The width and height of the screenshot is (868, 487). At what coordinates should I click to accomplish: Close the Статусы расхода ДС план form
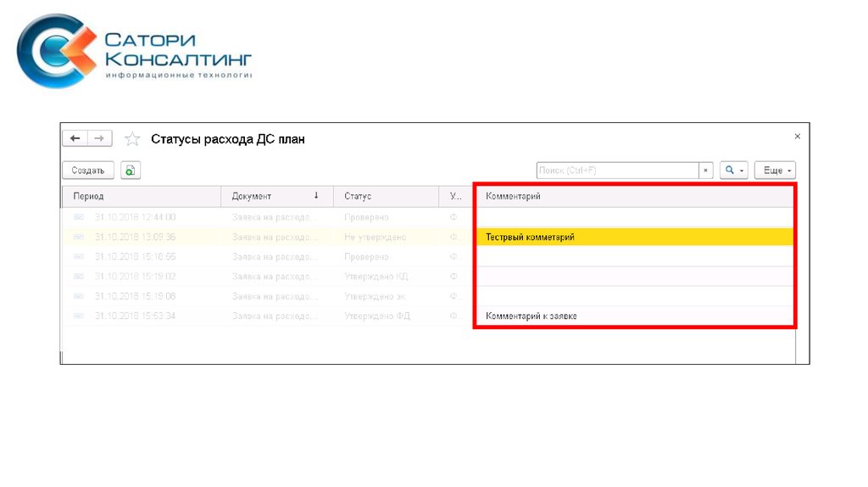[797, 136]
